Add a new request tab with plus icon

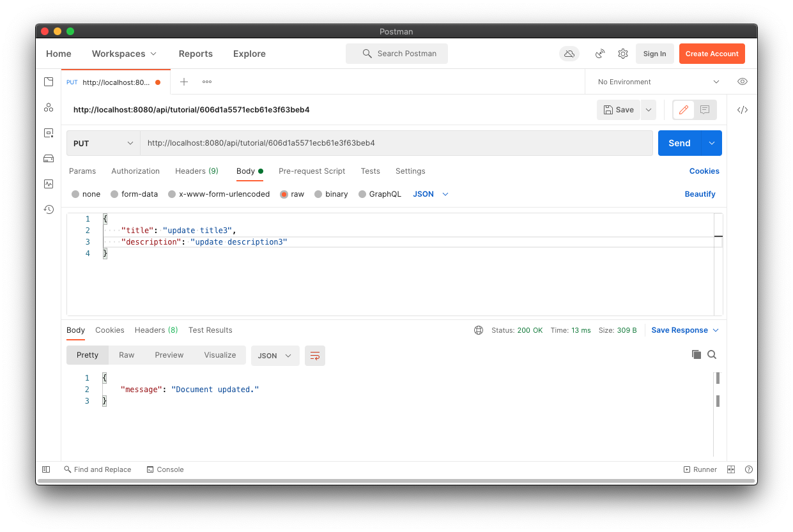coord(184,82)
